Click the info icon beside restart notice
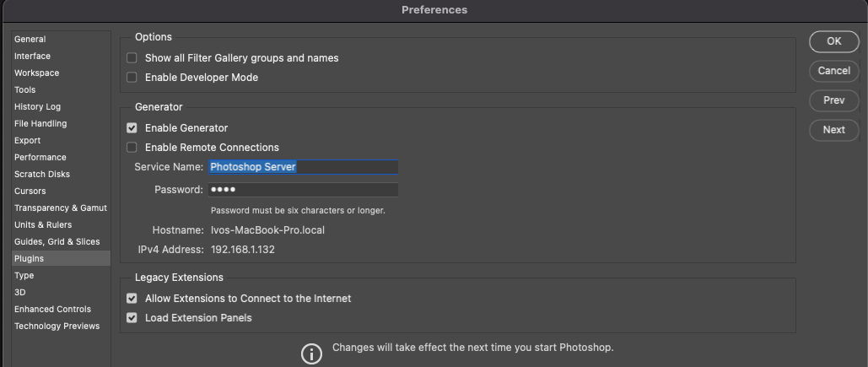Screen dimensions: 868x367 pos(311,354)
